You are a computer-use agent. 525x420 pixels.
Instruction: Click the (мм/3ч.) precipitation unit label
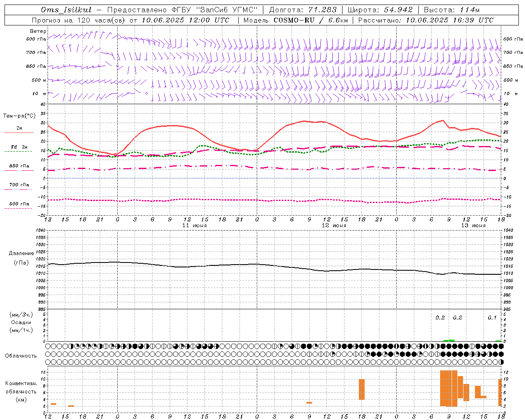pos(21,315)
